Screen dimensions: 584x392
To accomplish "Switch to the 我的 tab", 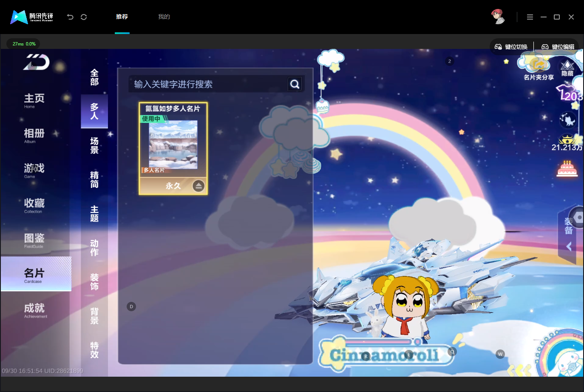I will coord(164,17).
